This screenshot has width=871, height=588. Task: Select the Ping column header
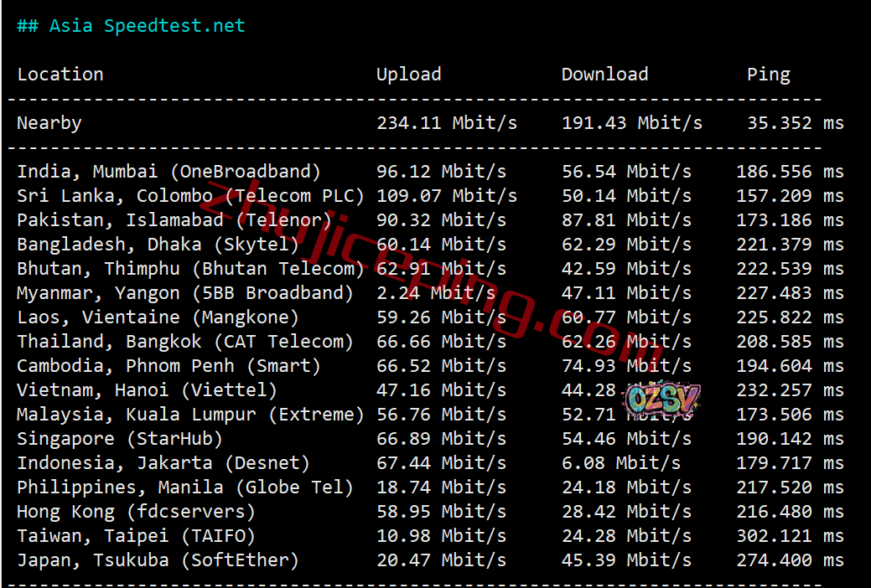(768, 75)
